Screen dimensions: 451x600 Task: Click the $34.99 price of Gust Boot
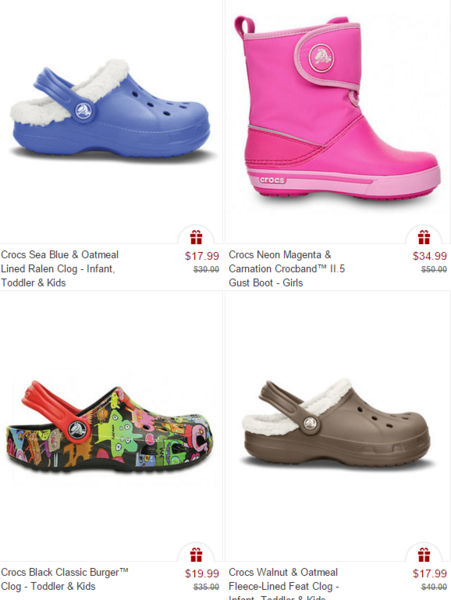coord(430,256)
